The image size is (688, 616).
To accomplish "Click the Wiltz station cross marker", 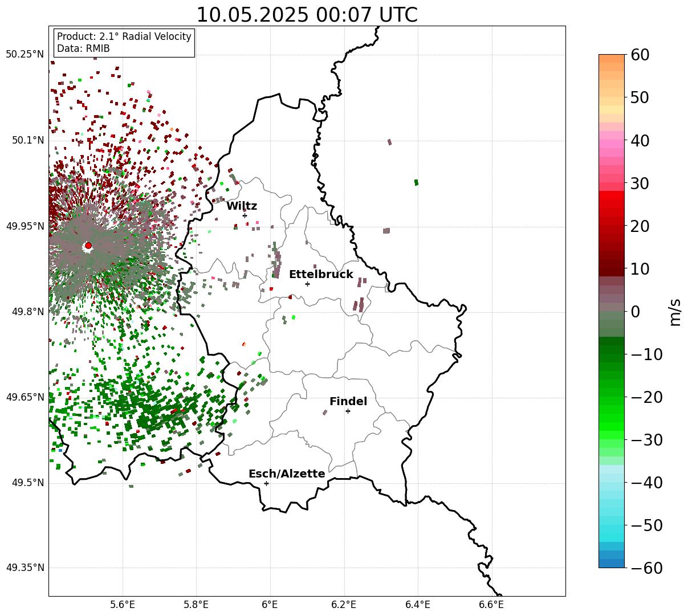I will pyautogui.click(x=245, y=215).
